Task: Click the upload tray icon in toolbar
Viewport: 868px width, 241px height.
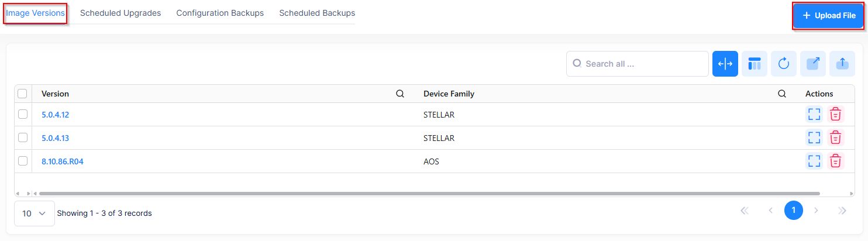Action: click(x=842, y=64)
